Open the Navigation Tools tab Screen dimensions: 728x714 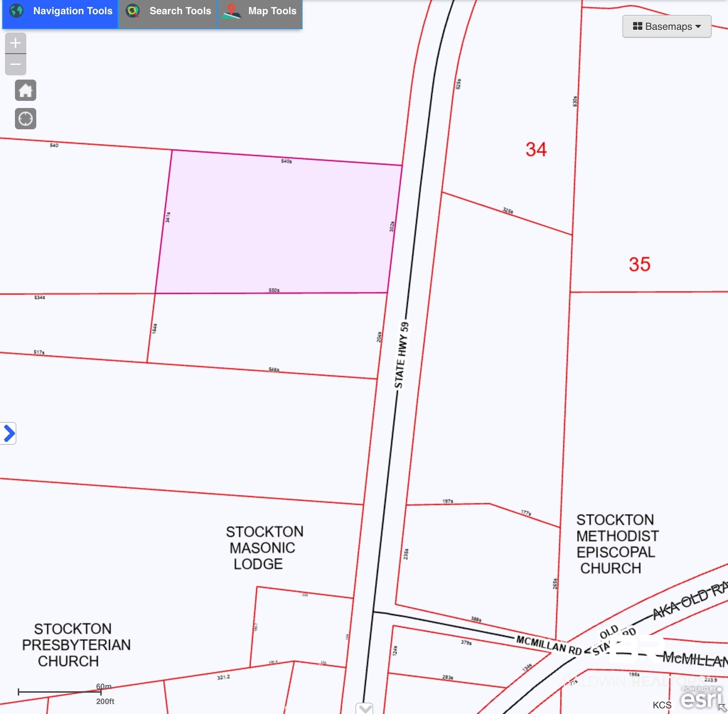pos(60,13)
